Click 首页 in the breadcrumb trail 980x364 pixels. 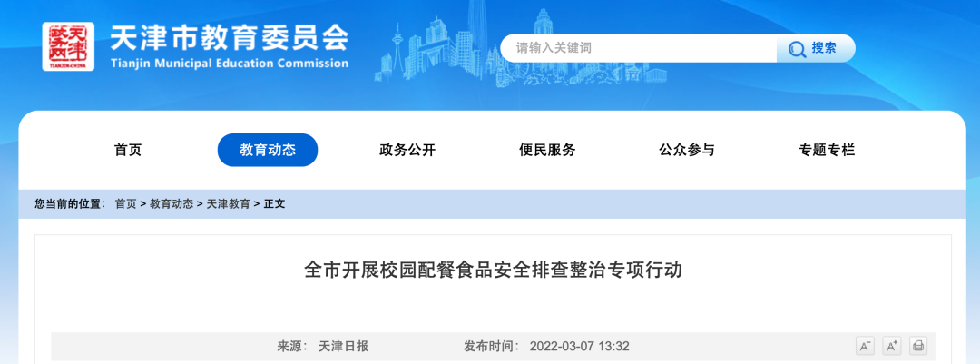click(x=125, y=204)
